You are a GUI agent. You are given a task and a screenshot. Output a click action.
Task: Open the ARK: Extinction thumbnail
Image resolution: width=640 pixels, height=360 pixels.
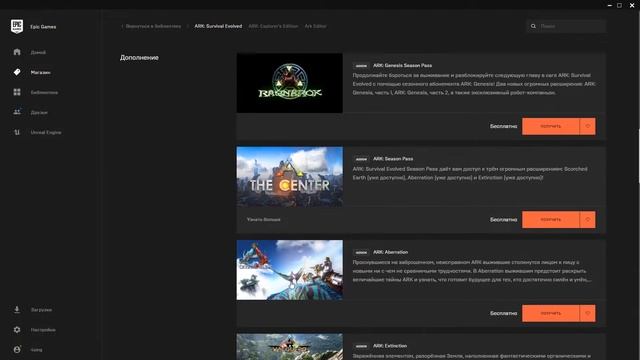(289, 347)
